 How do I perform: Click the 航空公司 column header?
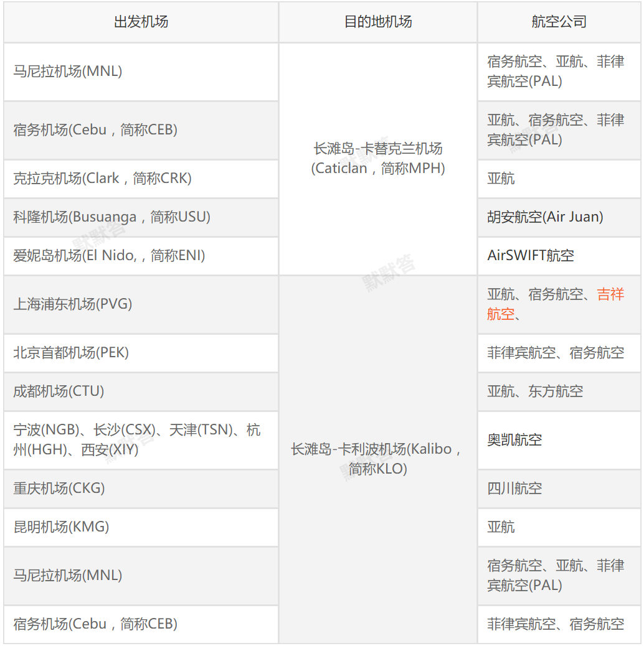coord(559,21)
